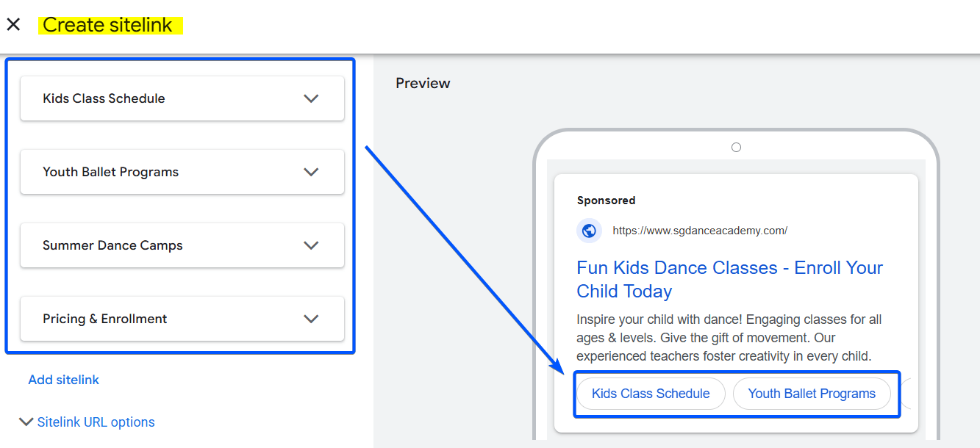Click the Pricing & Enrollment sitelink title text
The width and height of the screenshot is (980, 448).
click(104, 319)
